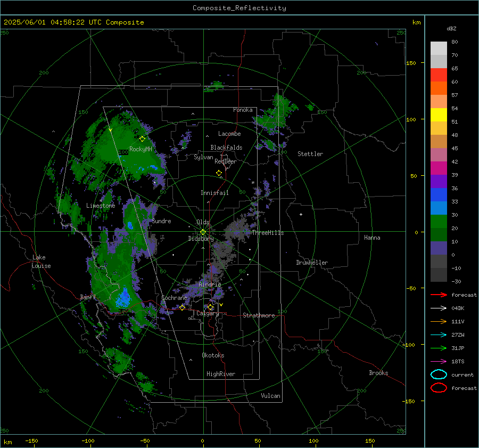Select the Lacombe city label
The width and height of the screenshot is (479, 448).
point(229,134)
